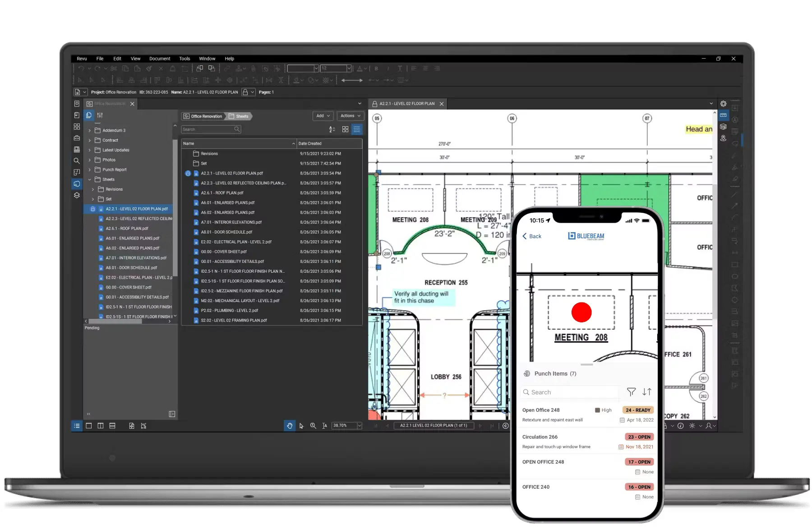
Task: Click the Cut scissors icon
Action: coord(114,69)
